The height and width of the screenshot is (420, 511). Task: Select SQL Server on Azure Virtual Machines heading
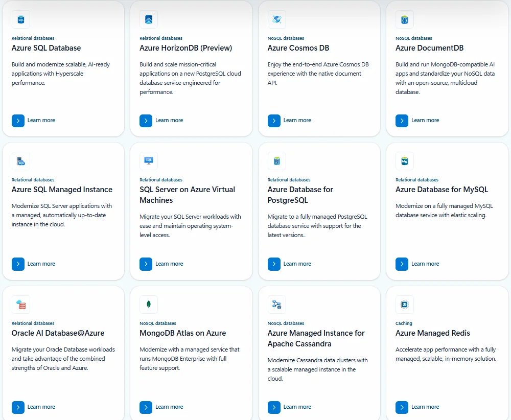pyautogui.click(x=188, y=195)
